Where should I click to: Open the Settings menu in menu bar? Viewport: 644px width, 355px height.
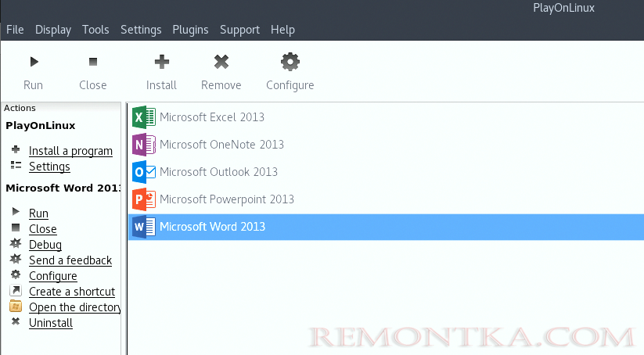[x=141, y=30]
